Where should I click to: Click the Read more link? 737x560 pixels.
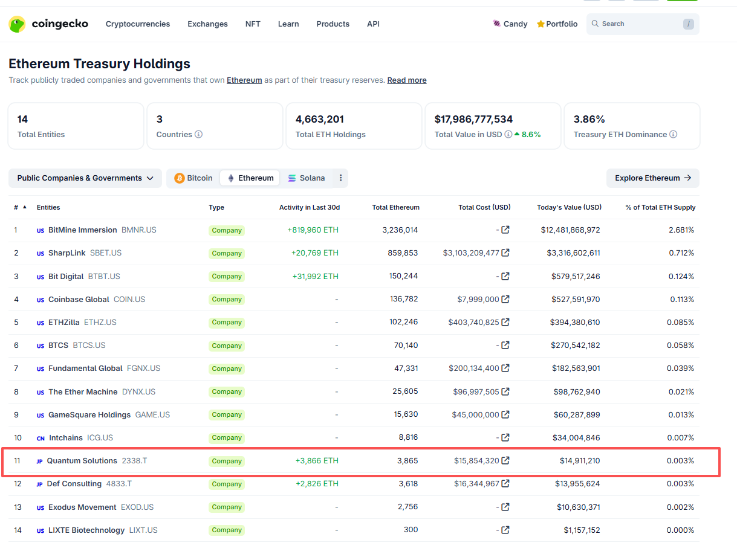pyautogui.click(x=407, y=80)
